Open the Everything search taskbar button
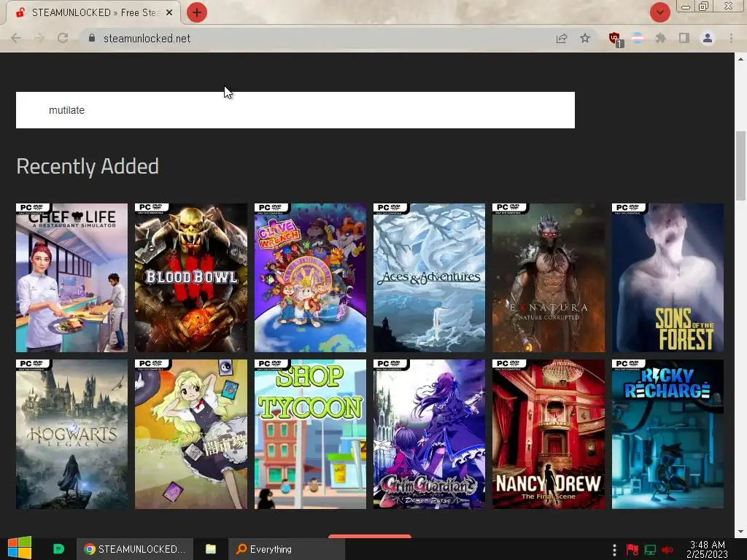Image resolution: width=747 pixels, height=560 pixels. point(287,549)
